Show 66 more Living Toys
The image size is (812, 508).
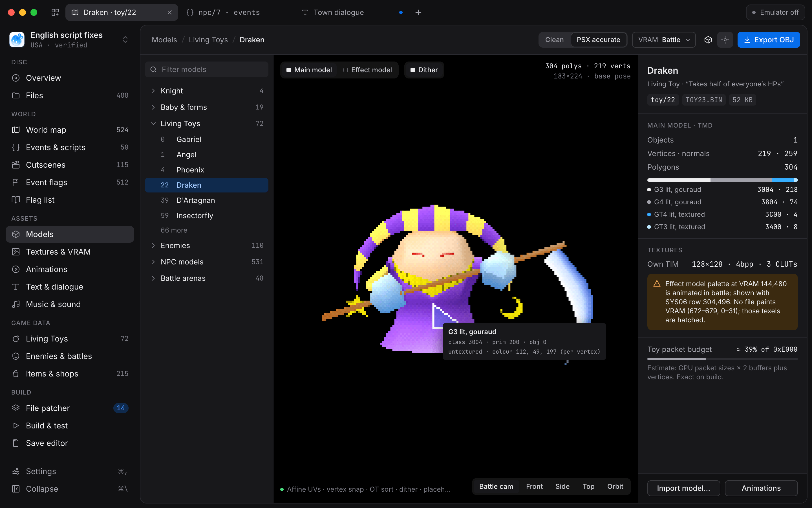point(174,230)
